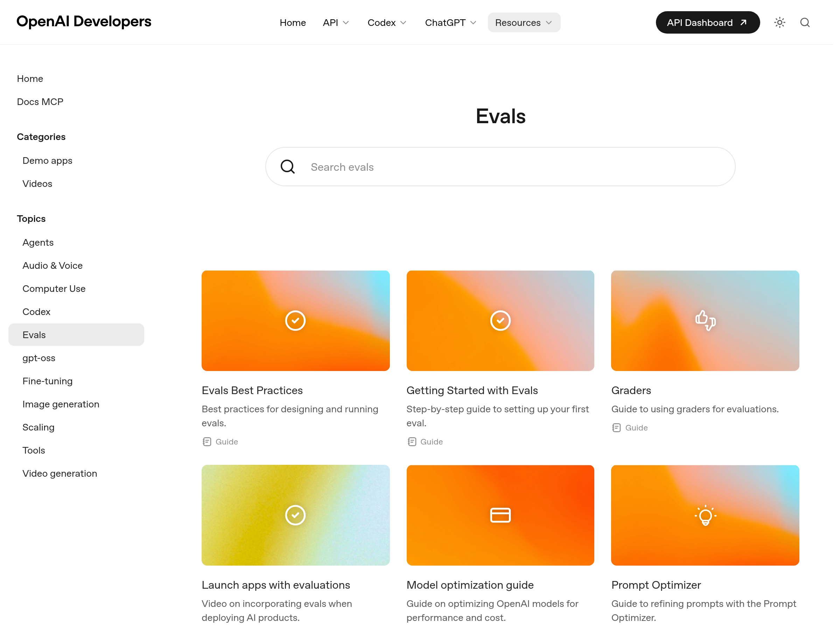
Task: Click the magnifier icon in Search evals box
Action: pyautogui.click(x=287, y=166)
